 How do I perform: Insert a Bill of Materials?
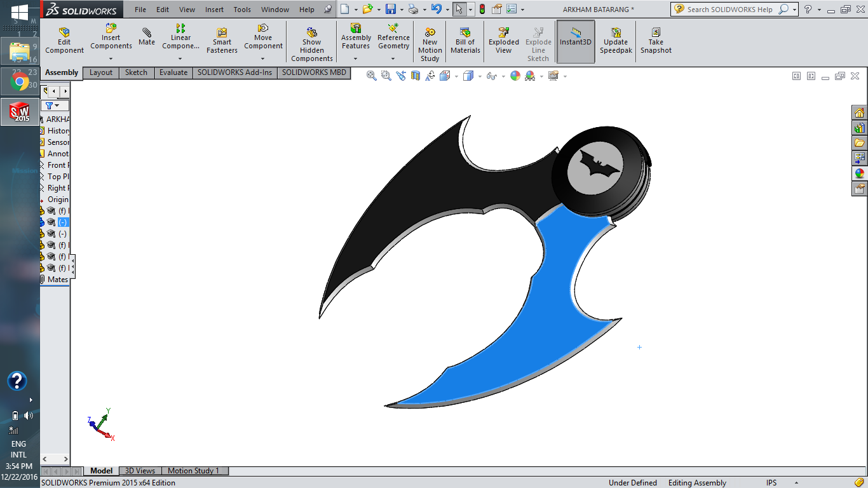pyautogui.click(x=465, y=41)
